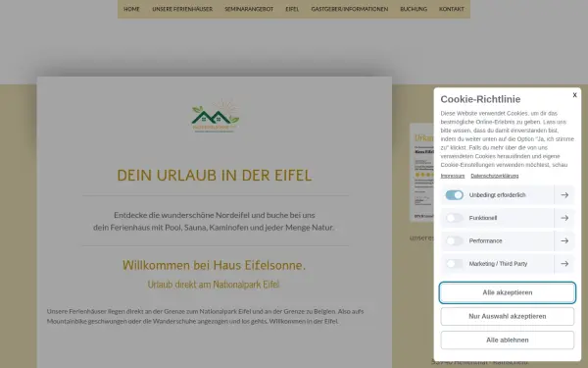Viewport: 588px width, 368px height.
Task: Toggle the Unbedingt erforderlich switch
Action: [x=454, y=195]
